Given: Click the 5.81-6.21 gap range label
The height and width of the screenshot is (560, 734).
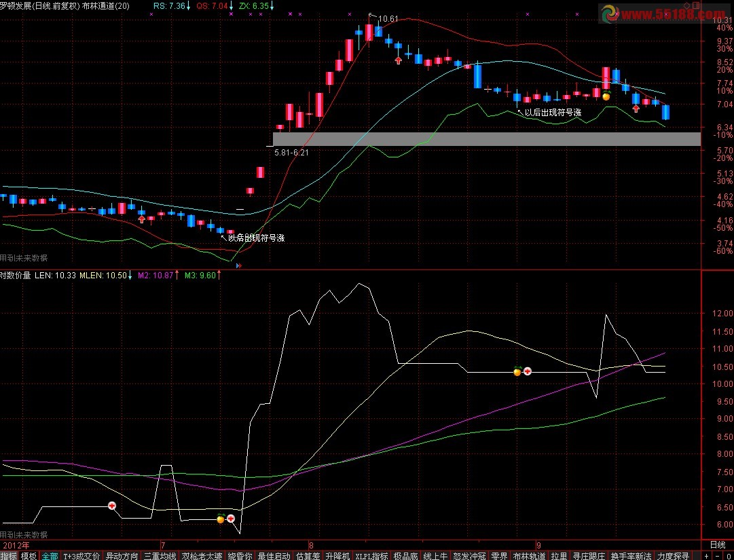Looking at the screenshot, I should (x=291, y=153).
